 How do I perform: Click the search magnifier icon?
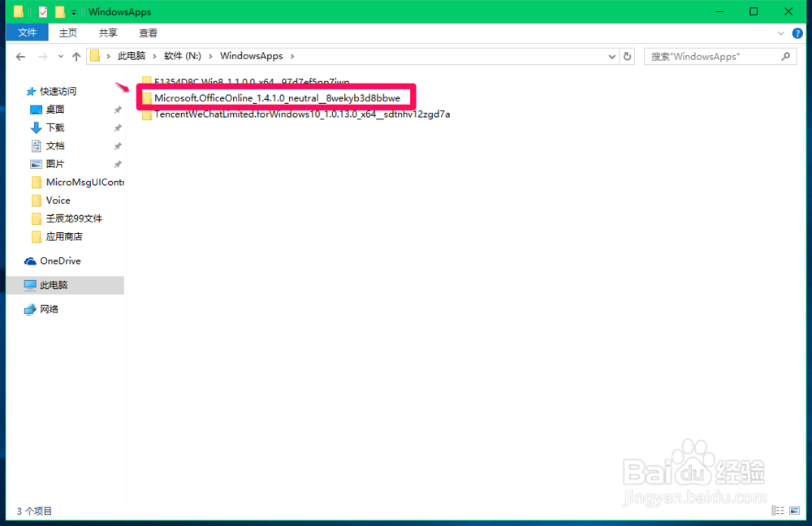pyautogui.click(x=785, y=56)
